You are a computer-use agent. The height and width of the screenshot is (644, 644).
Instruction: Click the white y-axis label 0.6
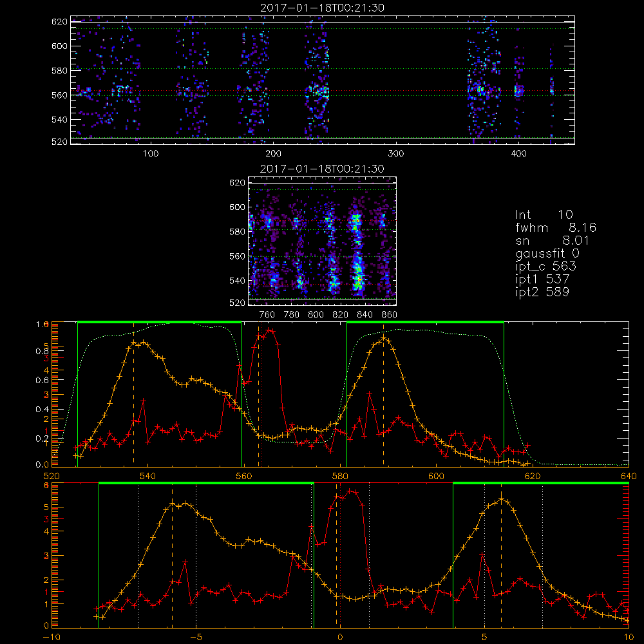tap(43, 380)
